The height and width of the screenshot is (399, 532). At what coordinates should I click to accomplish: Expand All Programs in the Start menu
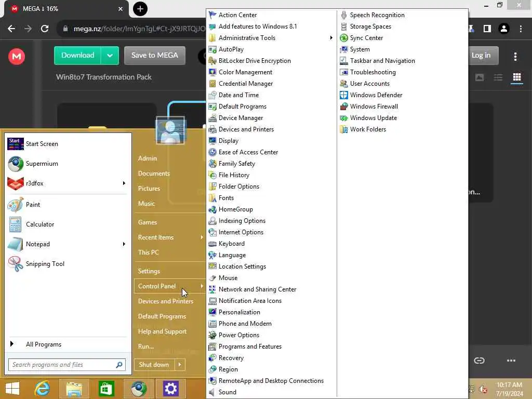(67, 344)
